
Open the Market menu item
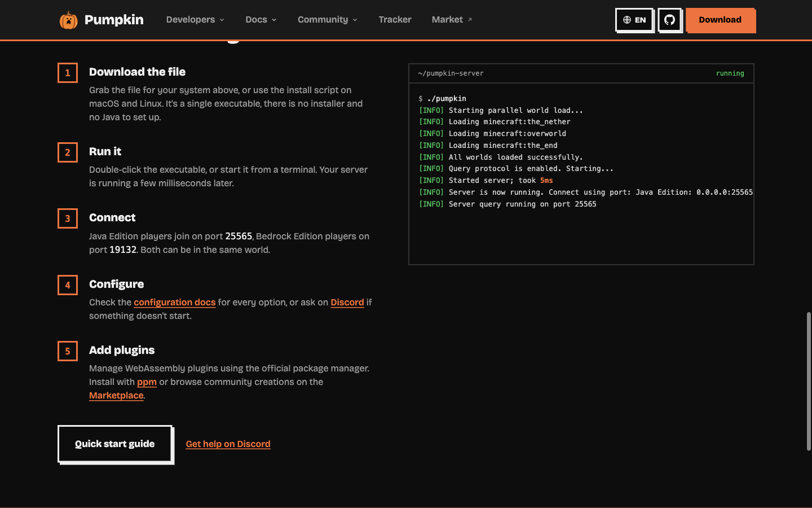coord(452,20)
